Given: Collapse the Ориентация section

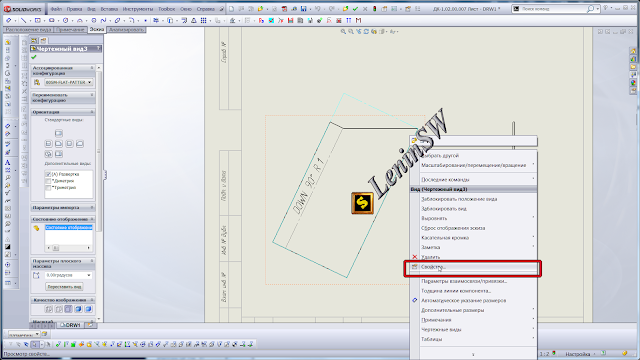Looking at the screenshot, I should point(92,112).
